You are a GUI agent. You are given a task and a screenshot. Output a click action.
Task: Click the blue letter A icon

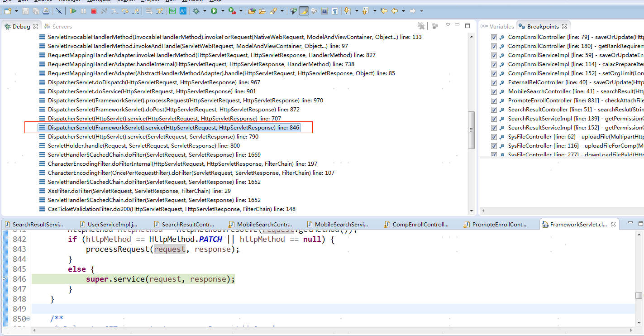[x=183, y=11]
